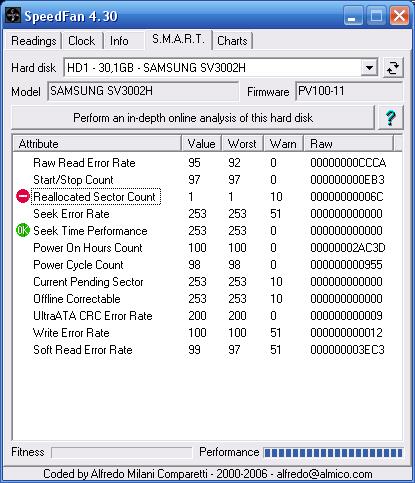
Task: Maximize the SpeedFan window
Action: 376,16
